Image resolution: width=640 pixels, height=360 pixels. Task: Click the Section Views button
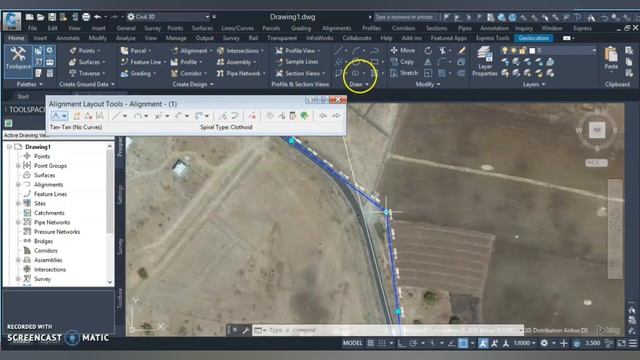pyautogui.click(x=300, y=73)
